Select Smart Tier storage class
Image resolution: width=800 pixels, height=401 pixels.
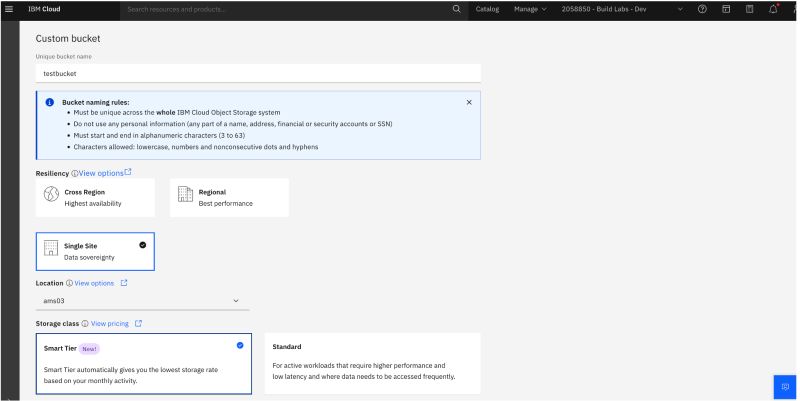(x=144, y=364)
